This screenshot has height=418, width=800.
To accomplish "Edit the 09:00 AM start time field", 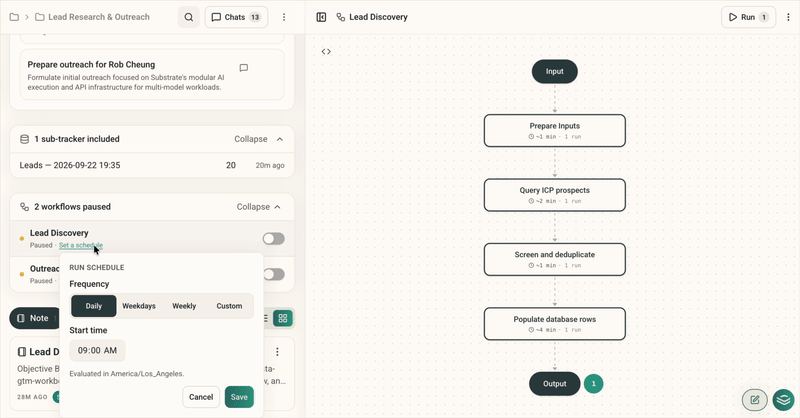I will [x=97, y=351].
